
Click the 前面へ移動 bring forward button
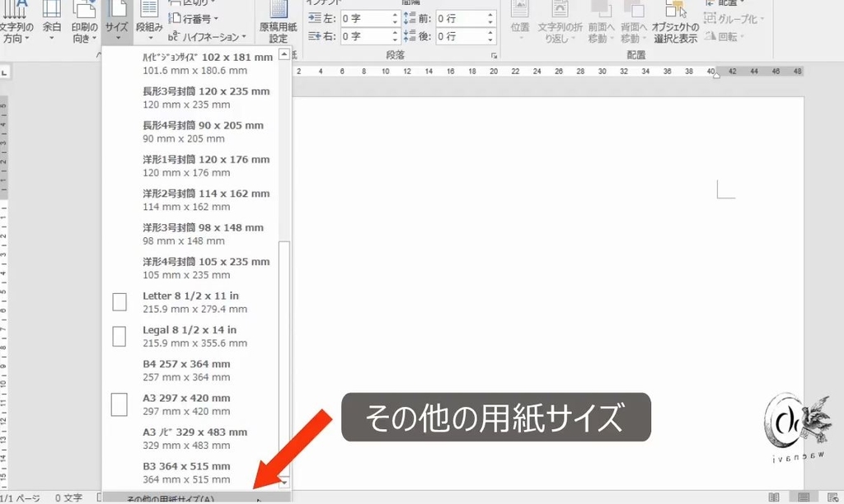[x=601, y=22]
